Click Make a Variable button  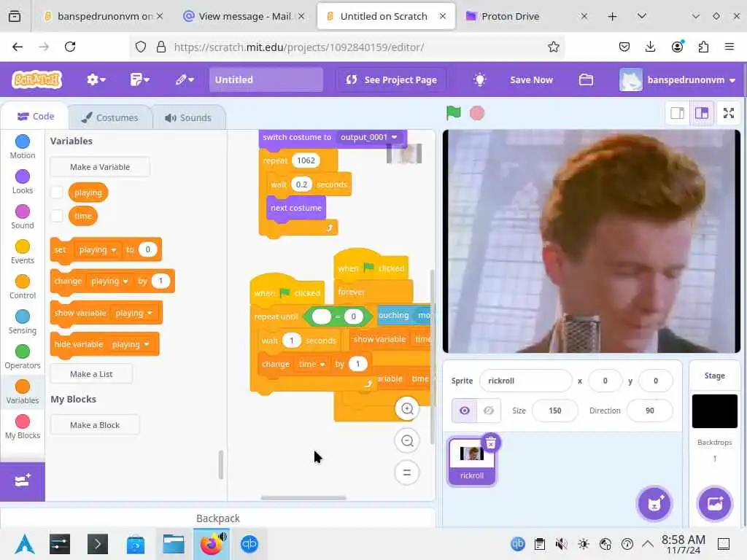[x=100, y=167]
